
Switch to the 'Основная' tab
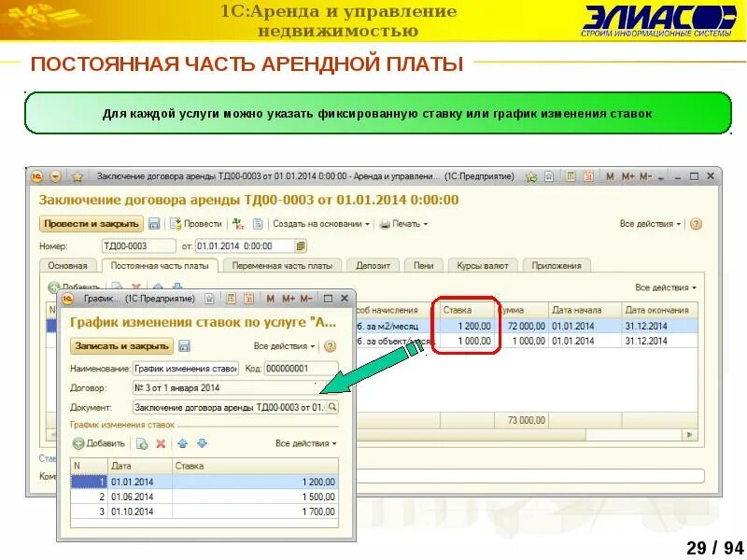[x=67, y=266]
